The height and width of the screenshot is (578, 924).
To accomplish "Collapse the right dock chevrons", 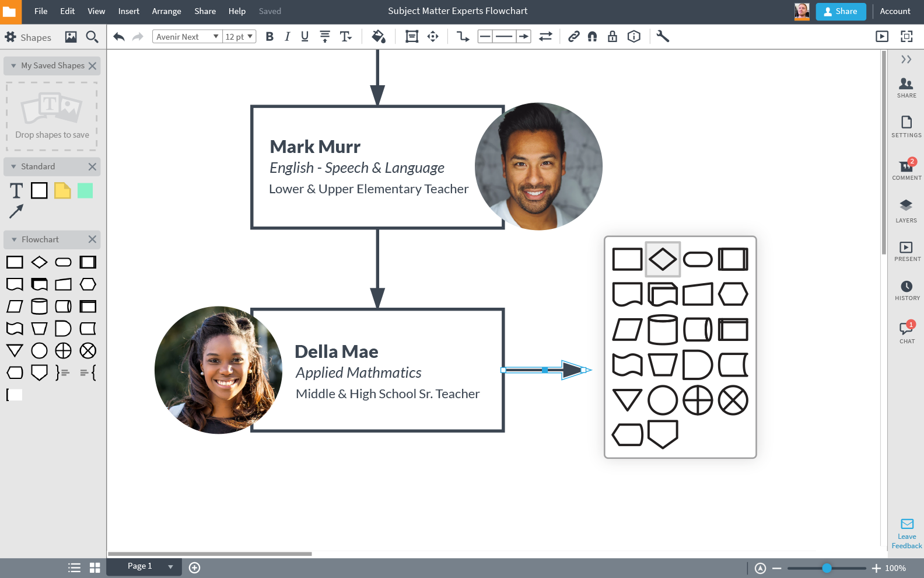I will [906, 60].
